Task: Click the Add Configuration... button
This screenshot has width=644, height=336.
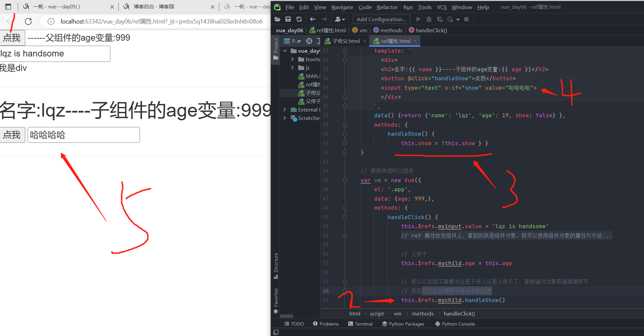Action: 382,19
